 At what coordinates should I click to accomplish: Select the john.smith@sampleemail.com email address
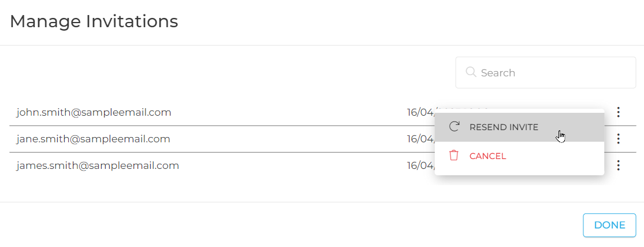[94, 112]
